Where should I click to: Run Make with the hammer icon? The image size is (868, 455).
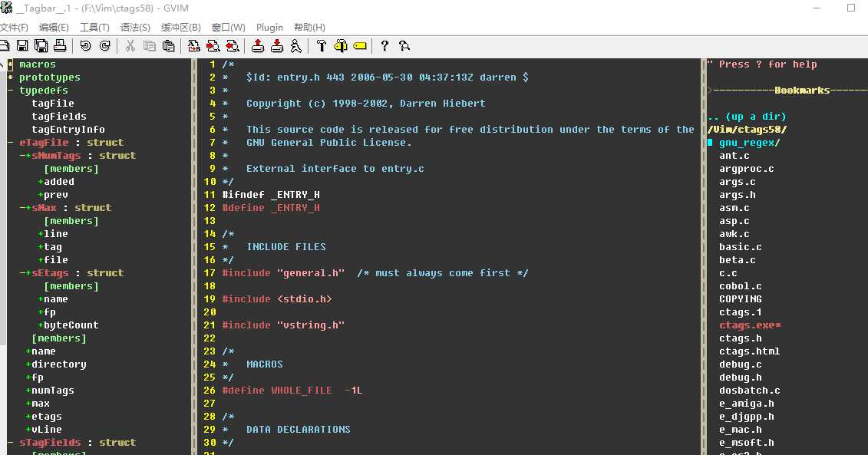(321, 46)
